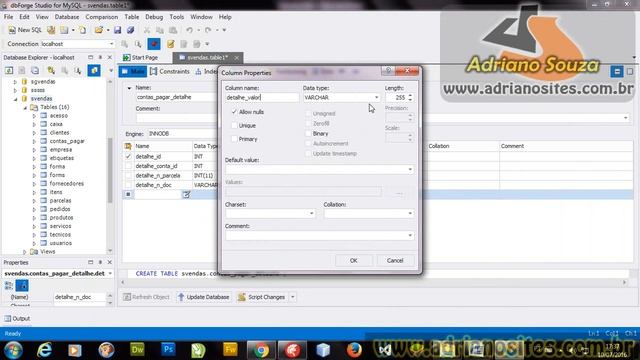
Task: Click the categorized view icon in Properties panel
Action: (9, 285)
